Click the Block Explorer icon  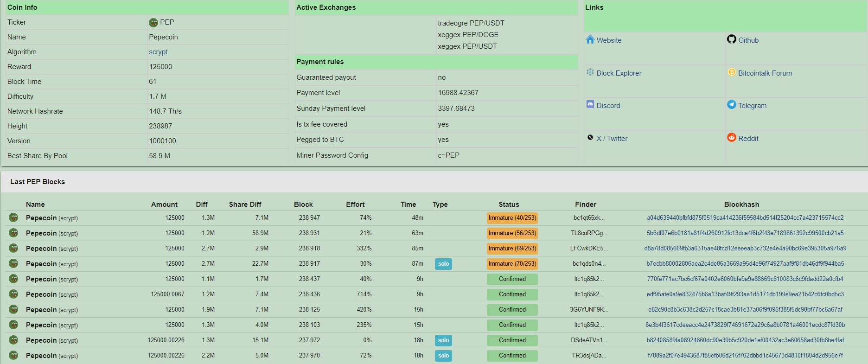coord(590,72)
